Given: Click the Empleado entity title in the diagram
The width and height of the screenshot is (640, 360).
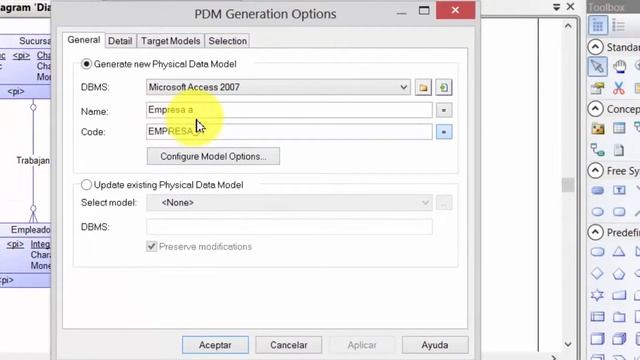Looking at the screenshot, I should pyautogui.click(x=31, y=230).
